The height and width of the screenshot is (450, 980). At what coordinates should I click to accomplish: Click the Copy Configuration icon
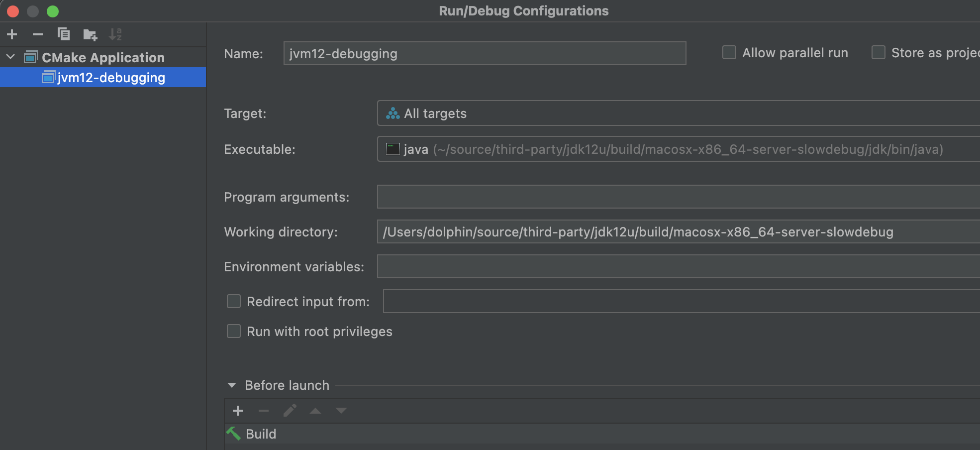click(64, 34)
